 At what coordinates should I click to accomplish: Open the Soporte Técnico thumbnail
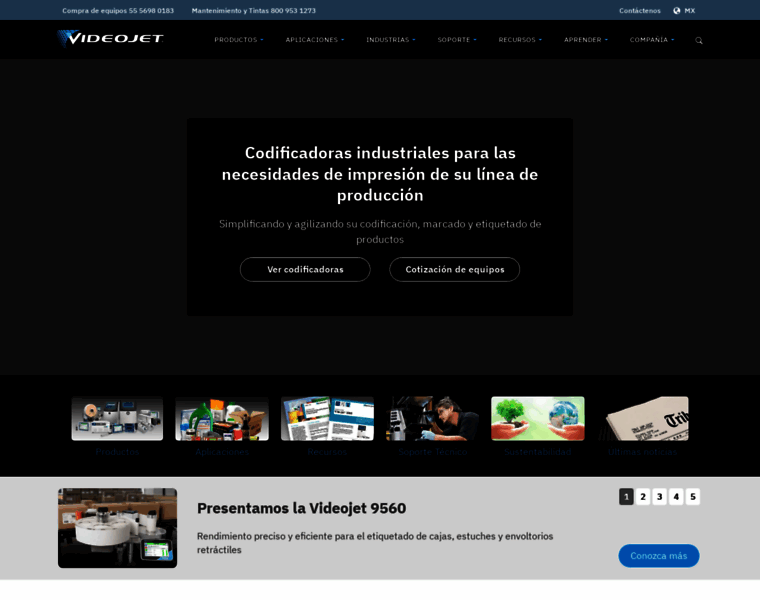[x=432, y=418]
